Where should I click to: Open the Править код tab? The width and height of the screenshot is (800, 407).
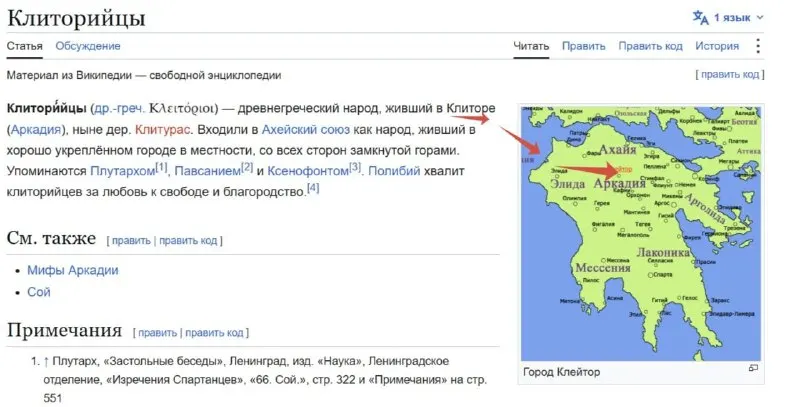[651, 46]
